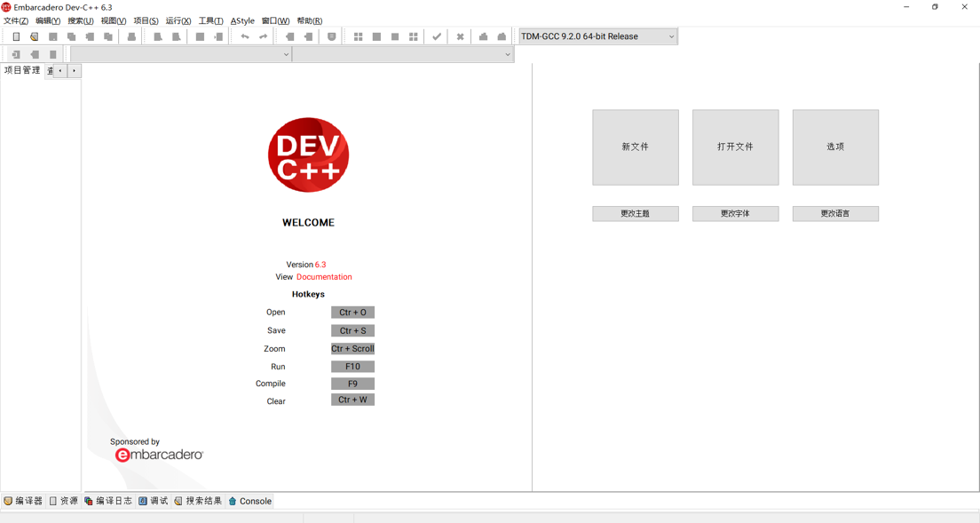Click the Syntax Check checkmark icon

437,37
